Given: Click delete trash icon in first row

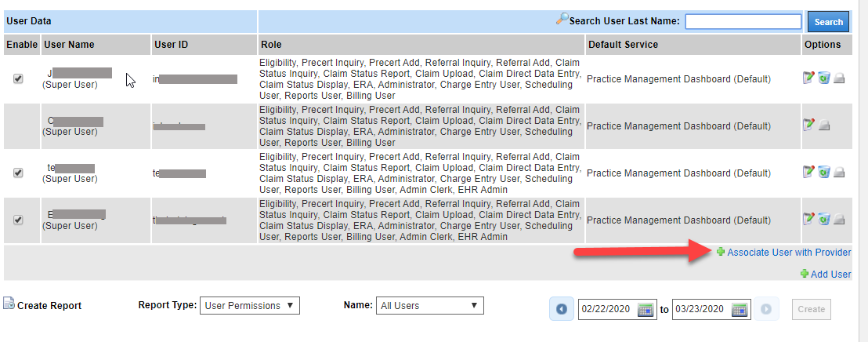Looking at the screenshot, I should [823, 78].
